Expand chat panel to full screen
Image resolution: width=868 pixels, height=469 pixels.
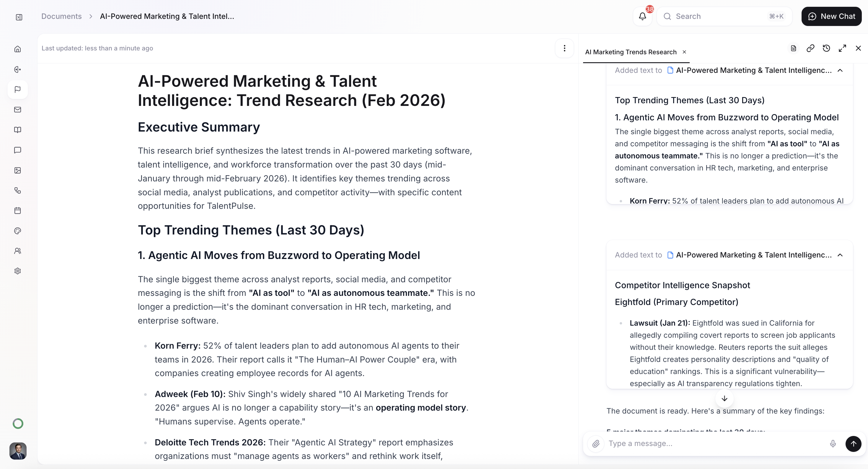[x=842, y=48]
